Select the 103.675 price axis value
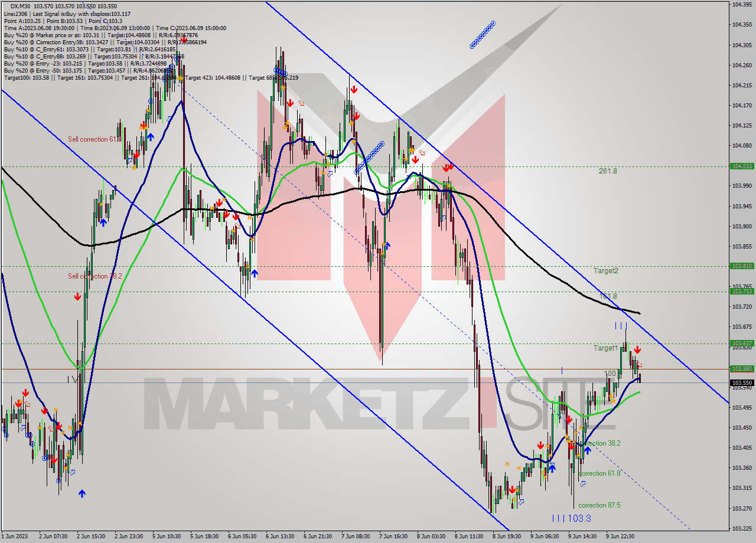The height and width of the screenshot is (543, 756). 742,327
